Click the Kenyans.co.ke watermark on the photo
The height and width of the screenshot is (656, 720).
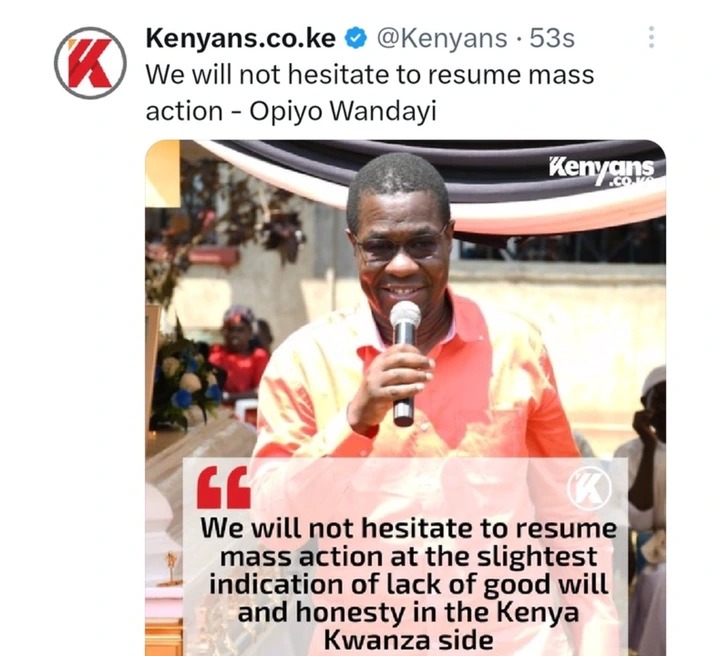click(602, 172)
